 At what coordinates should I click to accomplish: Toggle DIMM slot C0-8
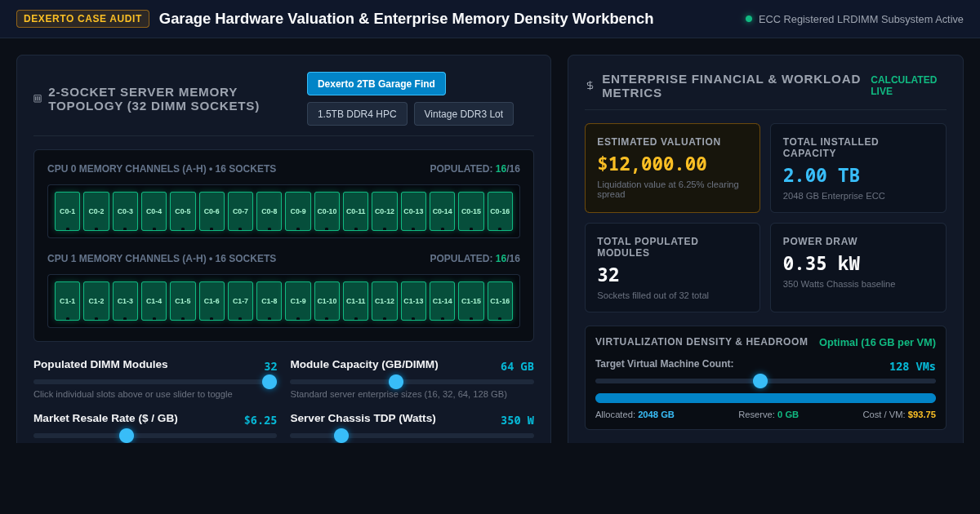(269, 211)
